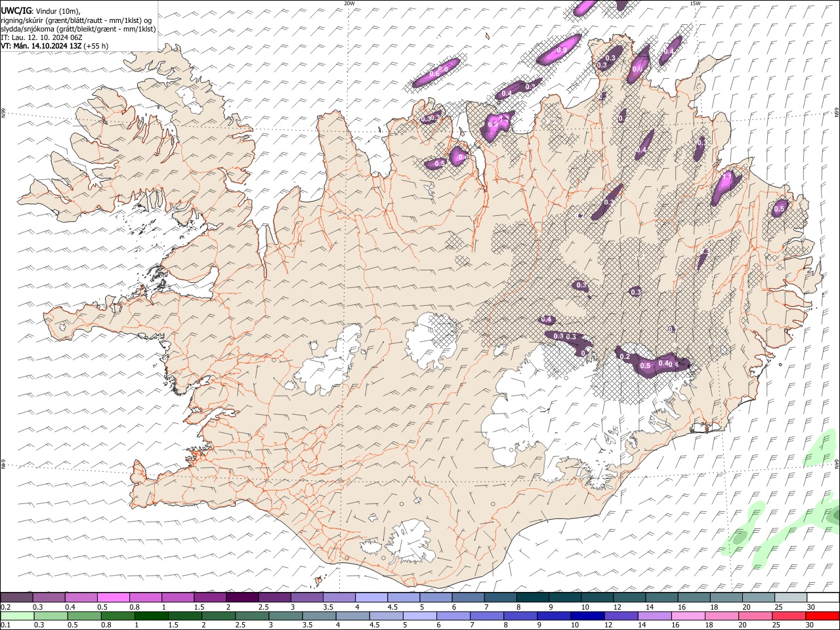Click the '15W' longitude label
Image resolution: width=840 pixels, height=630 pixels.
695,3
